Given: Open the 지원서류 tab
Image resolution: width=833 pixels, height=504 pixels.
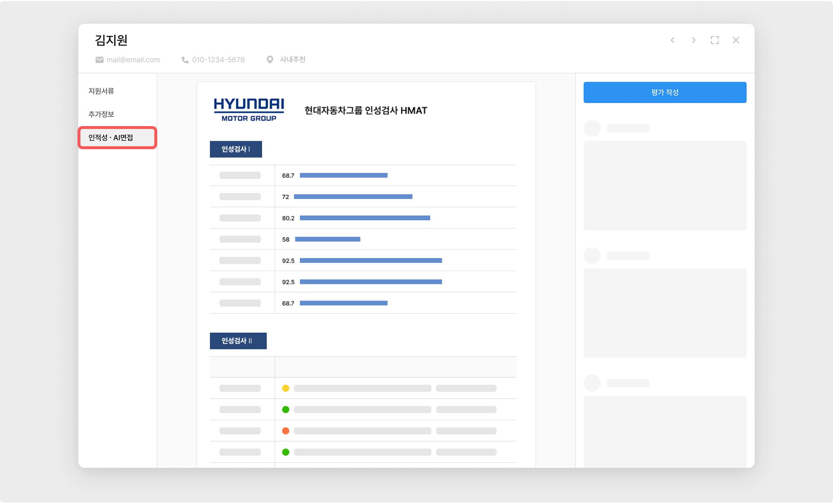Looking at the screenshot, I should 101,91.
